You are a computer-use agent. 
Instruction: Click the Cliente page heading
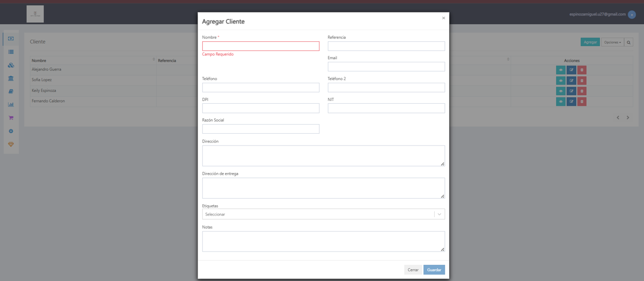38,41
